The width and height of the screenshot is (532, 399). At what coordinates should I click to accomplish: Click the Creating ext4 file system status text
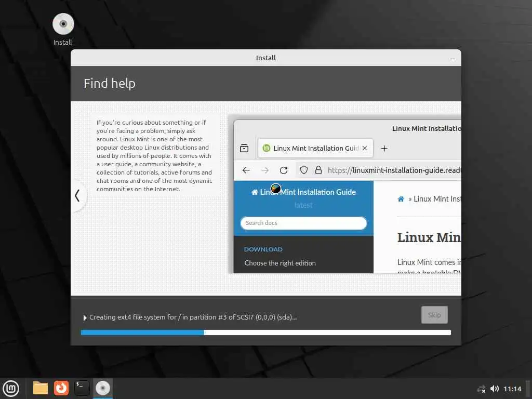pos(193,317)
